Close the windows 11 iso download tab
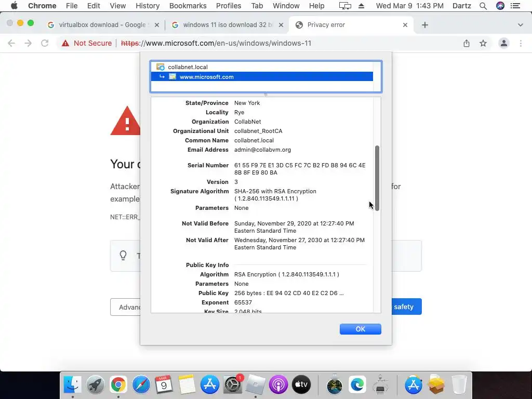Viewport: 532px width, 399px height. [x=281, y=25]
